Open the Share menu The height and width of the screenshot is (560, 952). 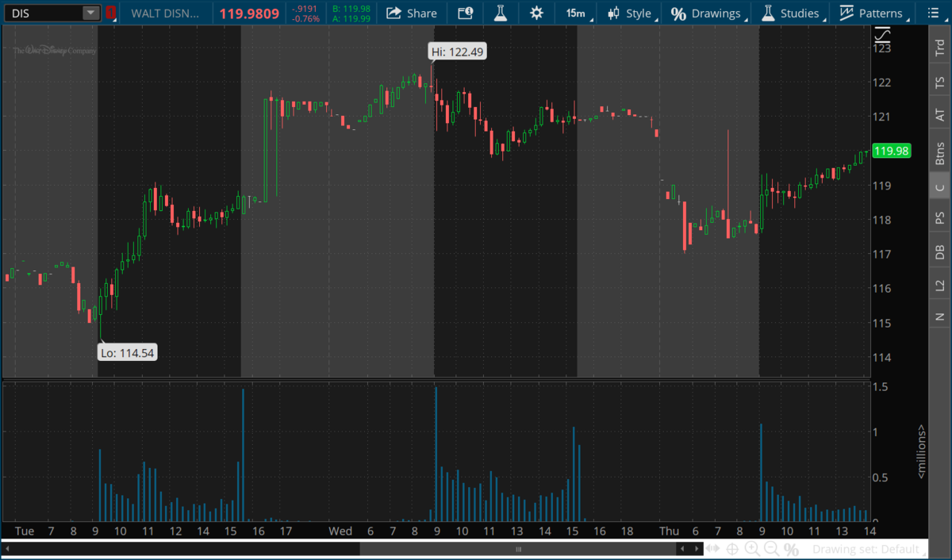pyautogui.click(x=412, y=13)
